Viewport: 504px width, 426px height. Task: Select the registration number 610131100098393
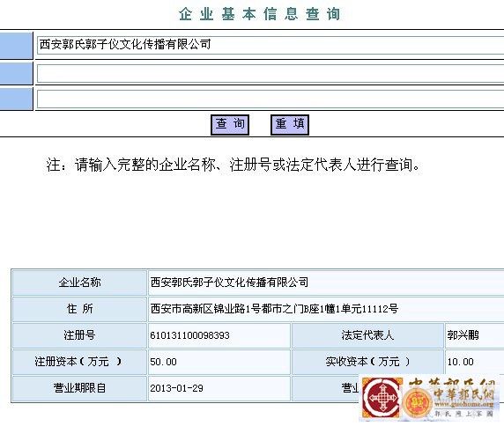[x=189, y=335]
